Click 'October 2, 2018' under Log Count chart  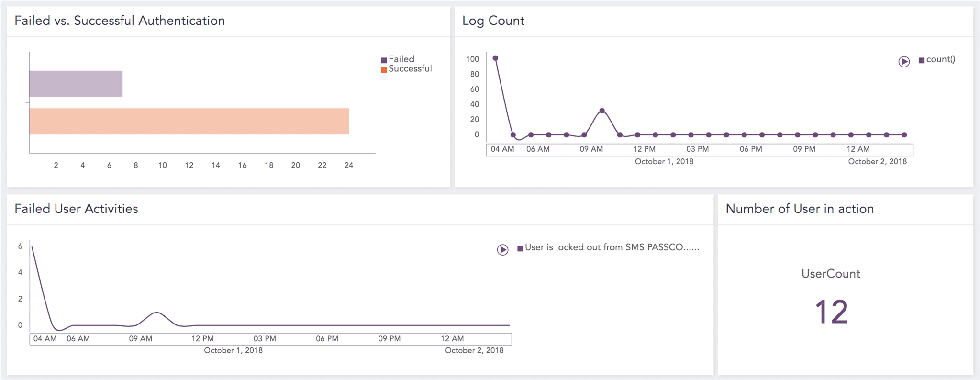tap(877, 161)
